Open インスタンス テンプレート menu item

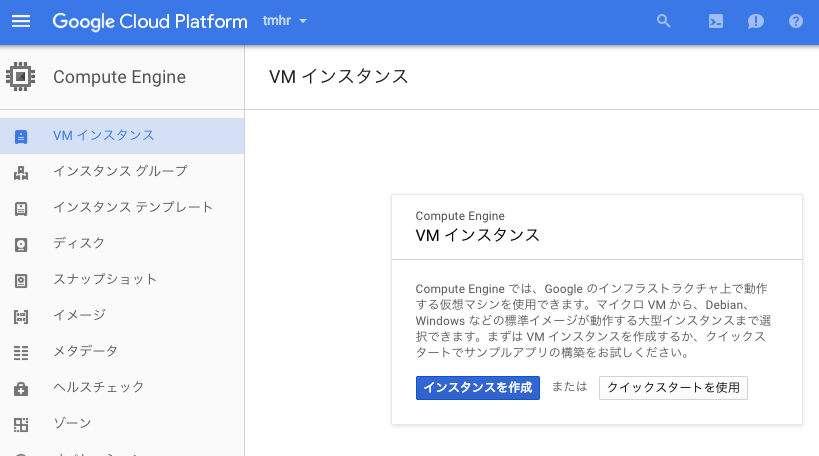coord(133,208)
